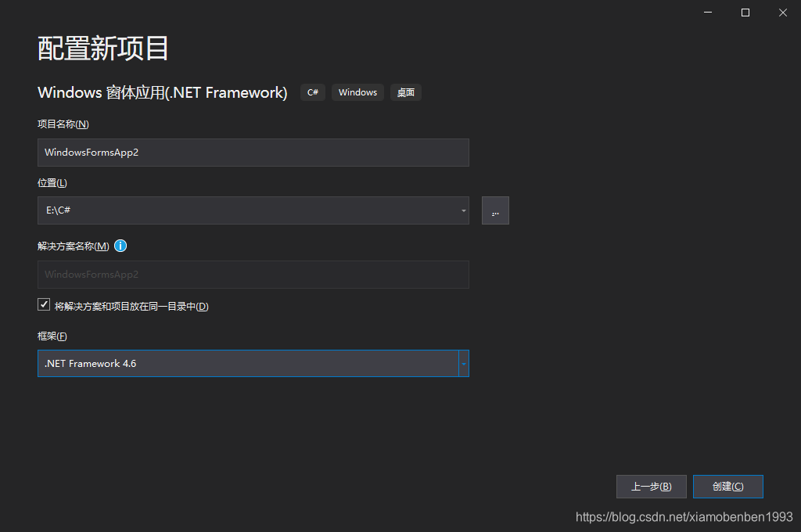Click the Windows 窗体应用(.NET Framework) subtitle

coord(162,92)
